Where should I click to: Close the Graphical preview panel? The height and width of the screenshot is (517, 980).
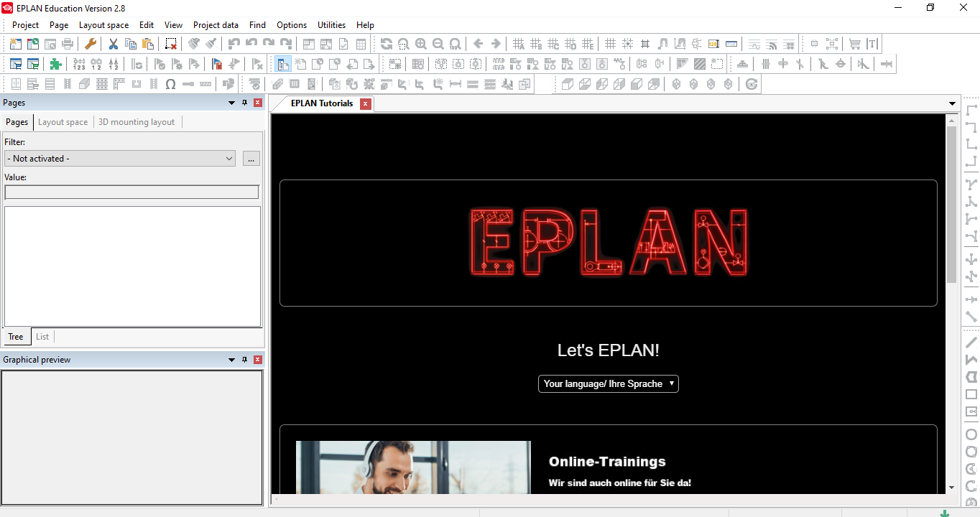(258, 360)
